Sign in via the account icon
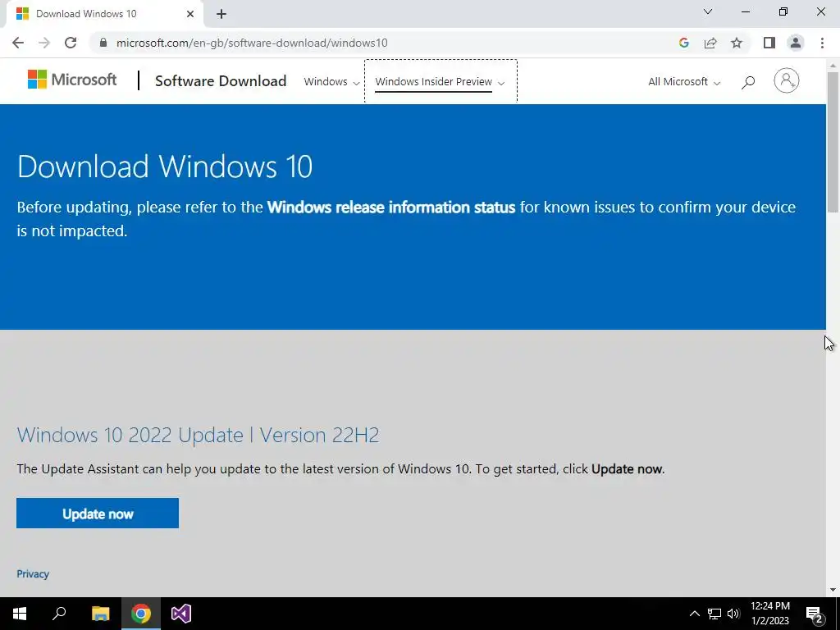840x630 pixels. tap(786, 81)
